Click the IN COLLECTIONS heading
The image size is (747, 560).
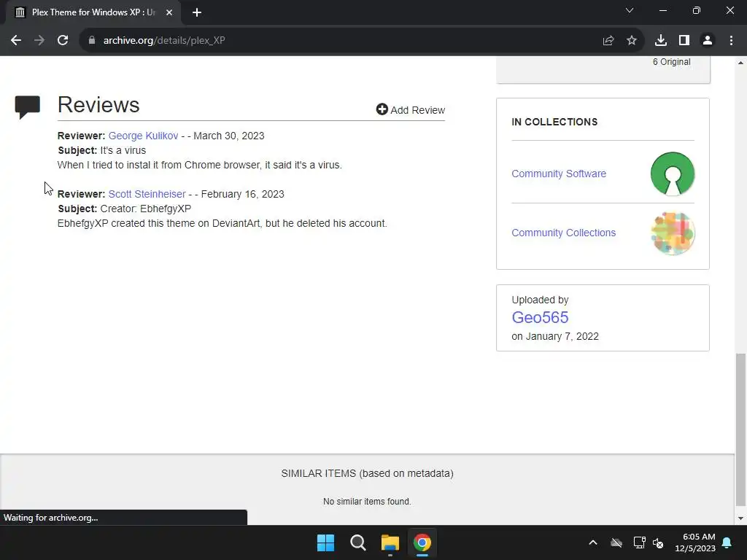tap(554, 122)
